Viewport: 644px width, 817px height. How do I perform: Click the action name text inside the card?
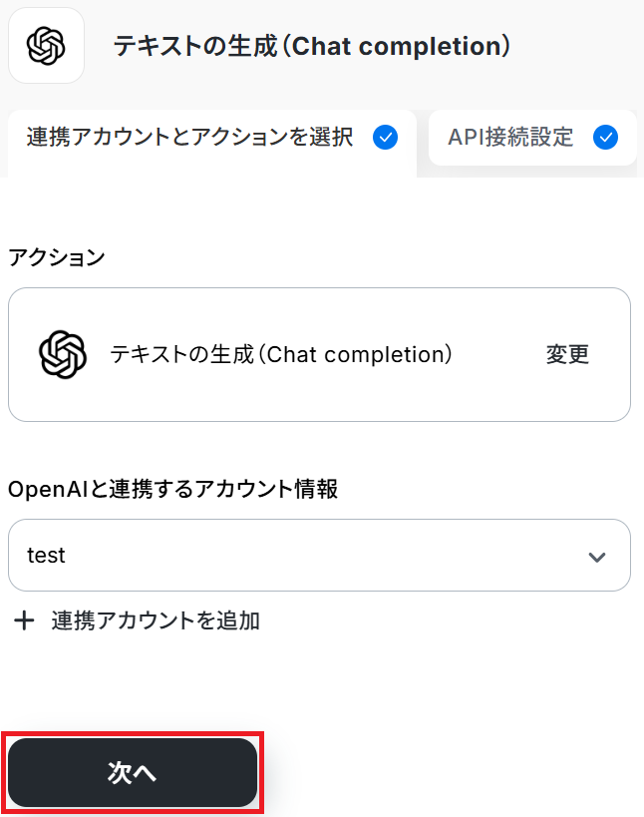pos(282,354)
